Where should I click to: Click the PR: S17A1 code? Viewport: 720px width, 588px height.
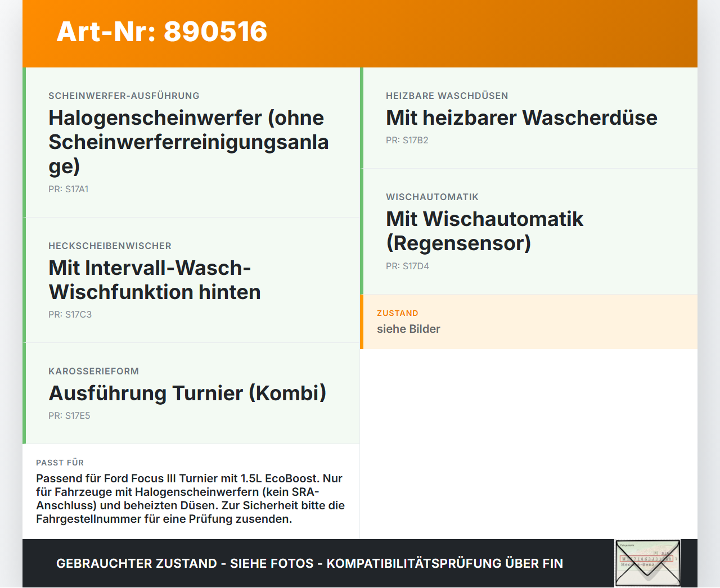[68, 189]
